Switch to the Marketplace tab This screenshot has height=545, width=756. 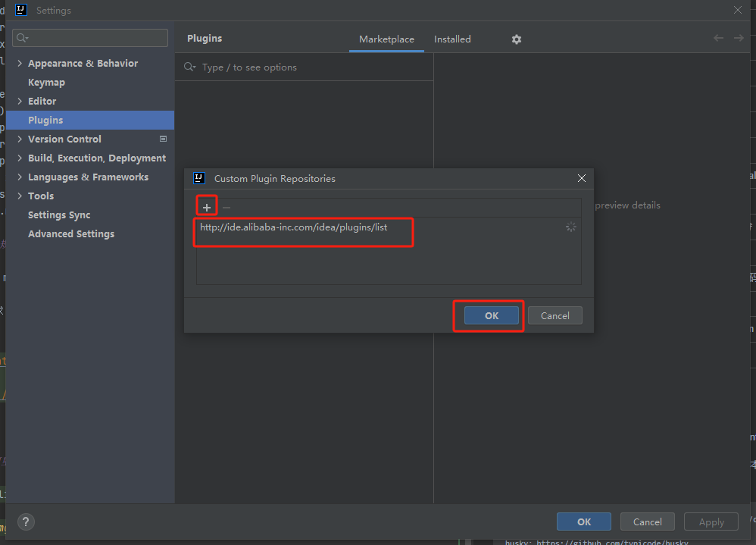[386, 39]
